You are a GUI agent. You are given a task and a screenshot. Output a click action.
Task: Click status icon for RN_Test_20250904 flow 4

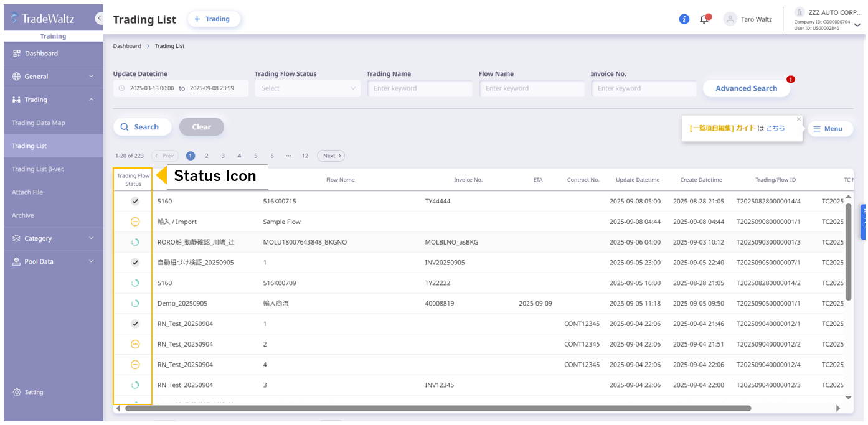135,365
